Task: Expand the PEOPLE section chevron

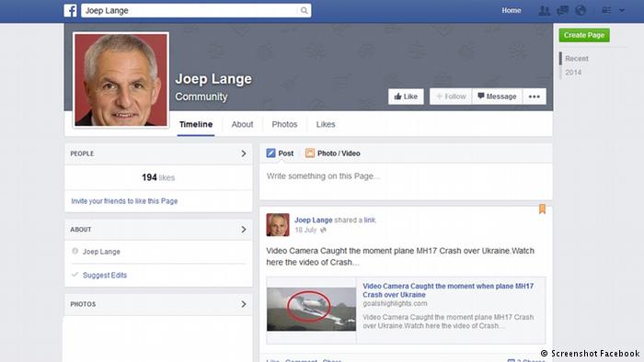Action: tap(244, 153)
